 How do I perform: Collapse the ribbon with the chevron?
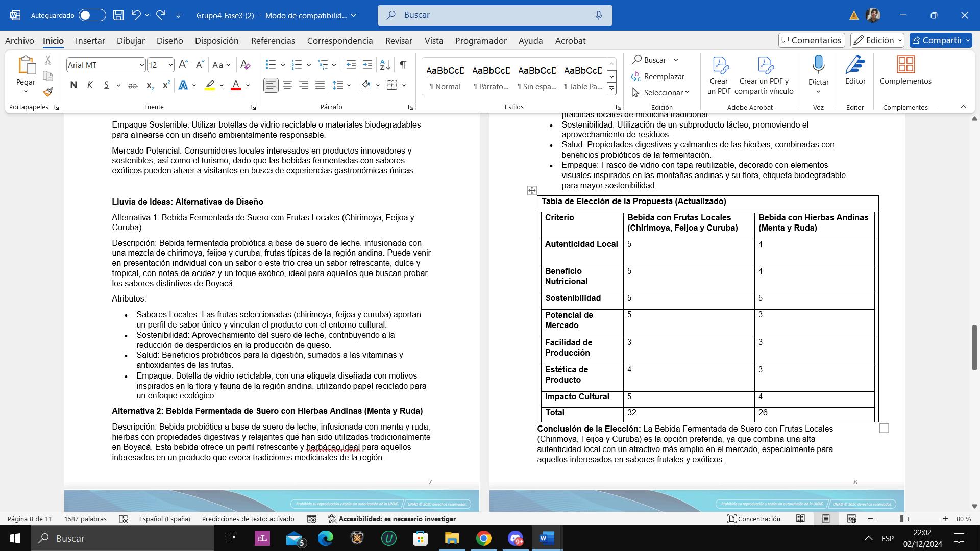(x=964, y=107)
